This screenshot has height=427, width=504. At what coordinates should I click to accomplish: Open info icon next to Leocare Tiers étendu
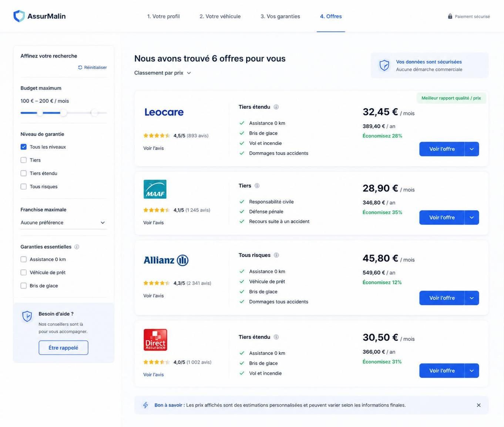click(276, 107)
